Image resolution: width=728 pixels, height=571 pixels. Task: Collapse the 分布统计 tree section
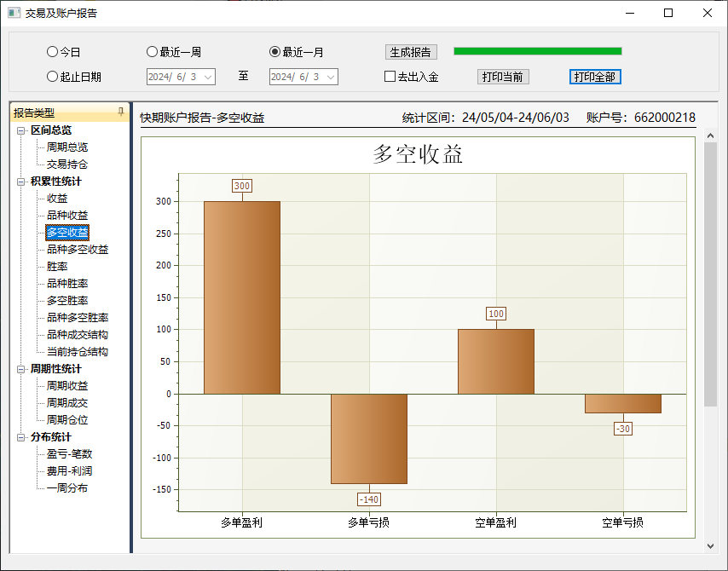(x=21, y=437)
